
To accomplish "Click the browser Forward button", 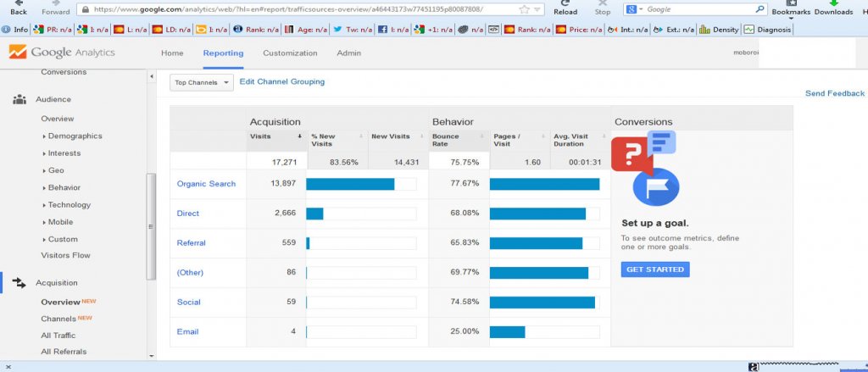I will (x=56, y=8).
